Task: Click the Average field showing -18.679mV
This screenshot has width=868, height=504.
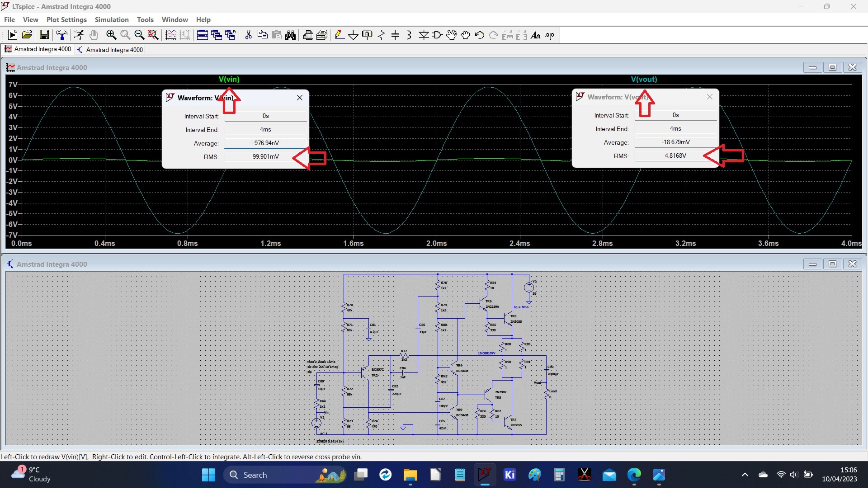Action: coord(676,142)
